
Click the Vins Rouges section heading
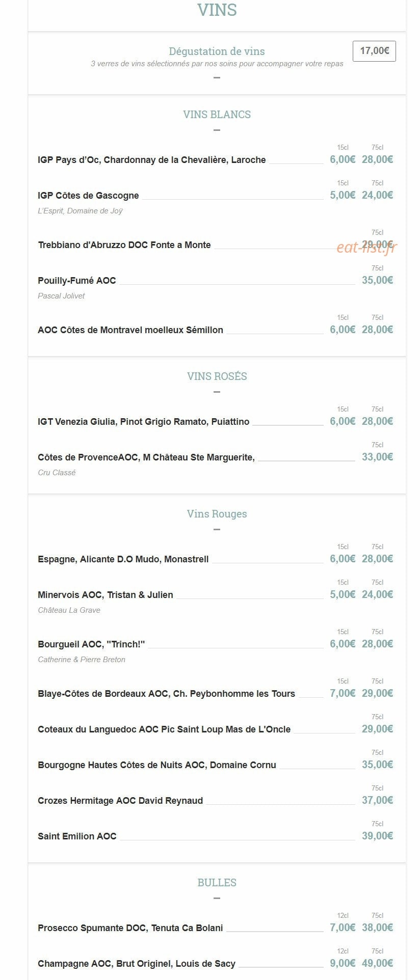(217, 514)
